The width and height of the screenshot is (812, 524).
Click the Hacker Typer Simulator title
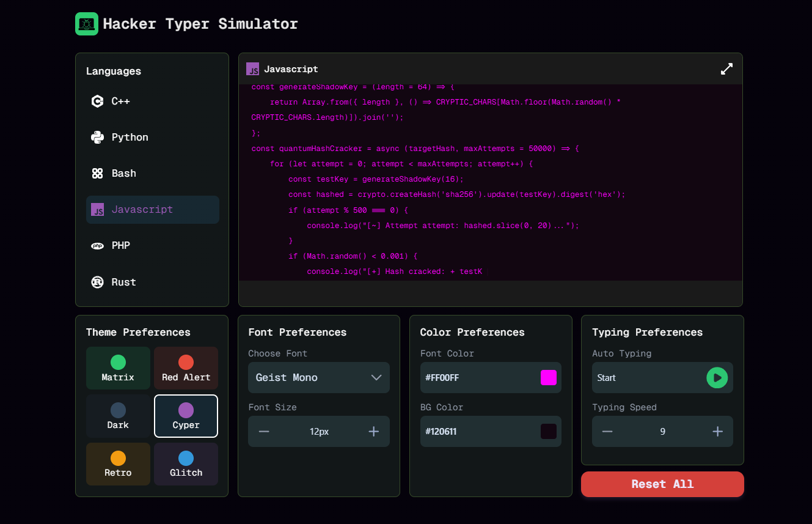(200, 24)
